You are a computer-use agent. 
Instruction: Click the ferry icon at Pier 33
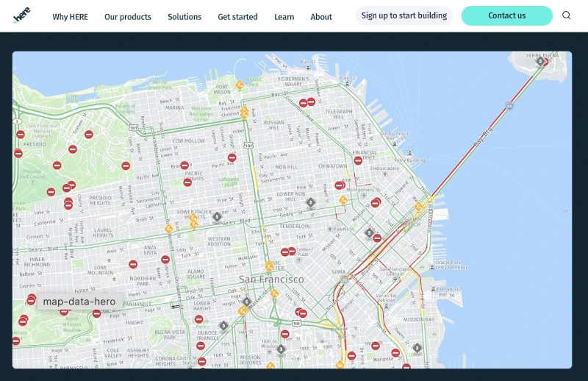tap(347, 83)
